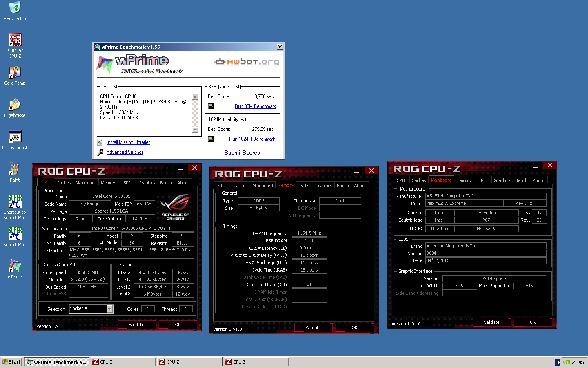Close the CPU-Z Memory window

372,171
